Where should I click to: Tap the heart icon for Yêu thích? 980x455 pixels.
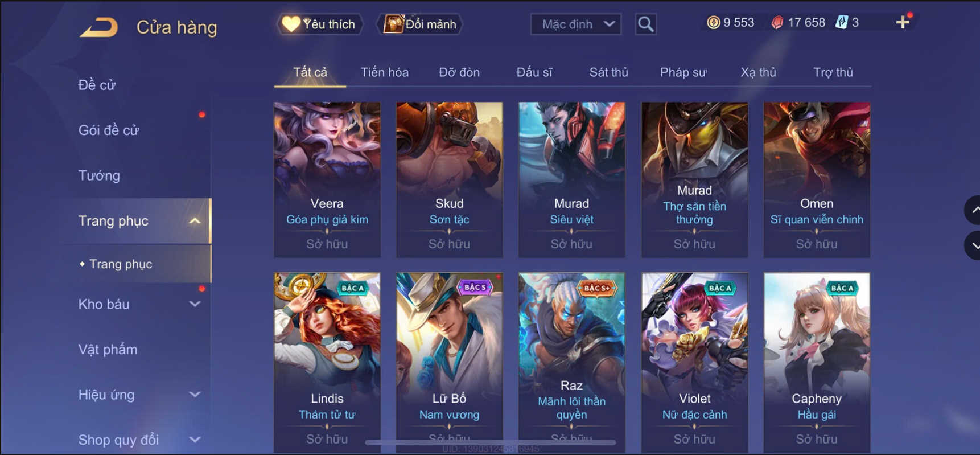tap(291, 24)
